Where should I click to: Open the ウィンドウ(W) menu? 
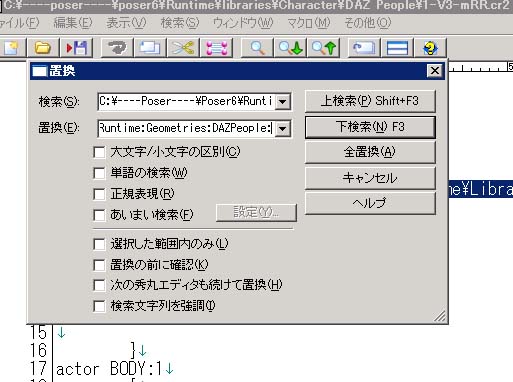click(243, 23)
